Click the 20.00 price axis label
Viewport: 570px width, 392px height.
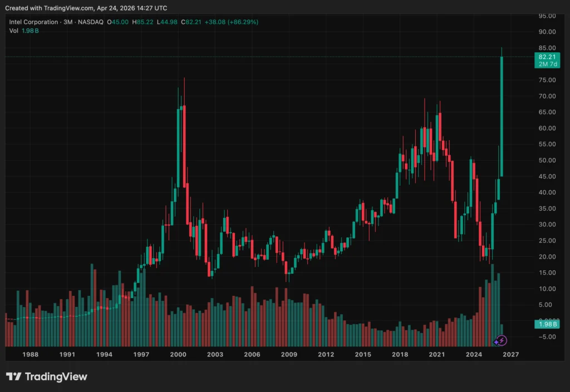tap(547, 257)
